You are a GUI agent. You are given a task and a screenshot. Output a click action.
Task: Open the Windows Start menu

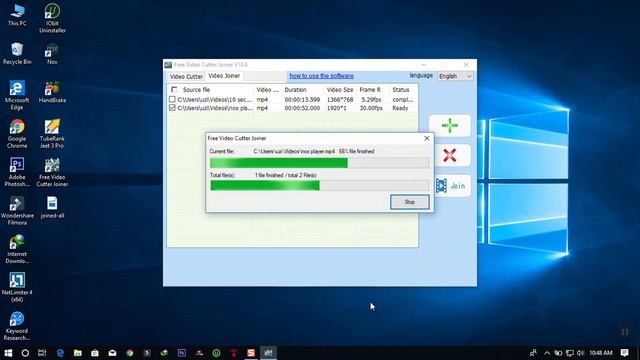(x=8, y=353)
